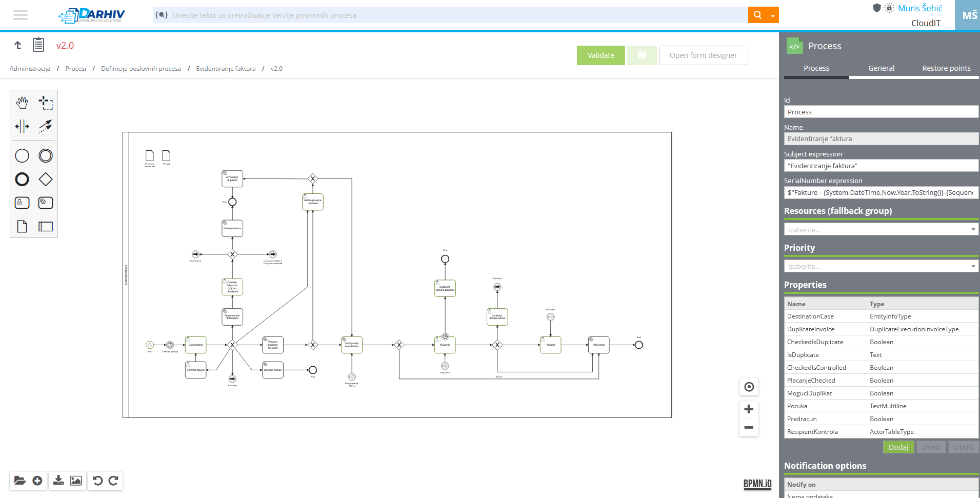Undo the last diagram change
Viewport: 980px width, 498px height.
point(97,481)
